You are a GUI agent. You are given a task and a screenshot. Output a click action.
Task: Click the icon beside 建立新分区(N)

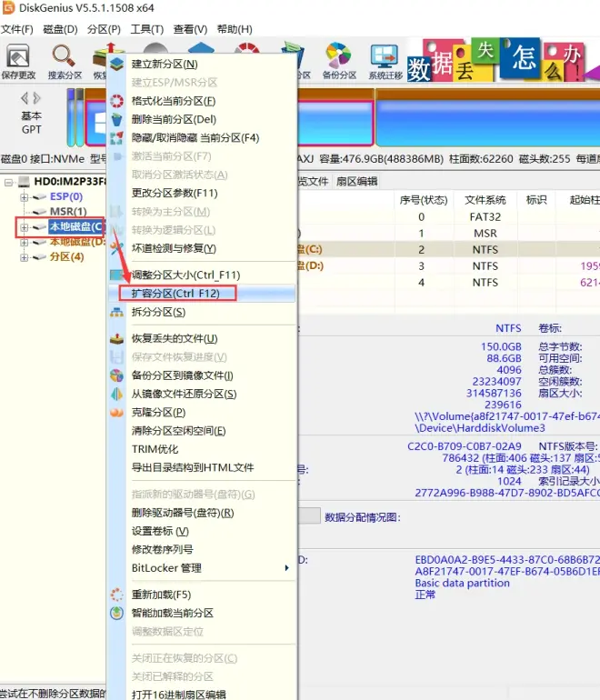(117, 65)
